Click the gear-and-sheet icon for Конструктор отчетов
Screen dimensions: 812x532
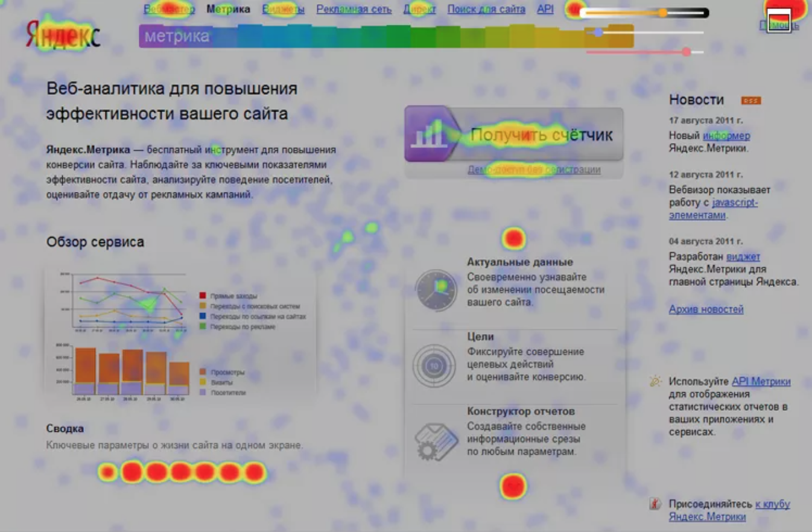click(437, 442)
